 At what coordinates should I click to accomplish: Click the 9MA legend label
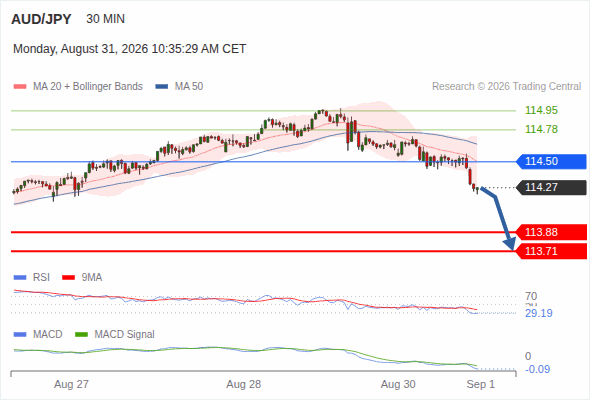click(x=92, y=277)
